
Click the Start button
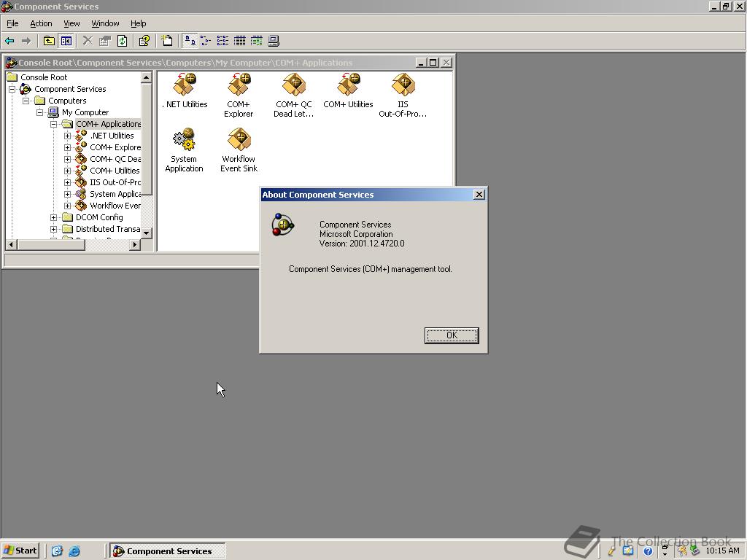tap(20, 551)
